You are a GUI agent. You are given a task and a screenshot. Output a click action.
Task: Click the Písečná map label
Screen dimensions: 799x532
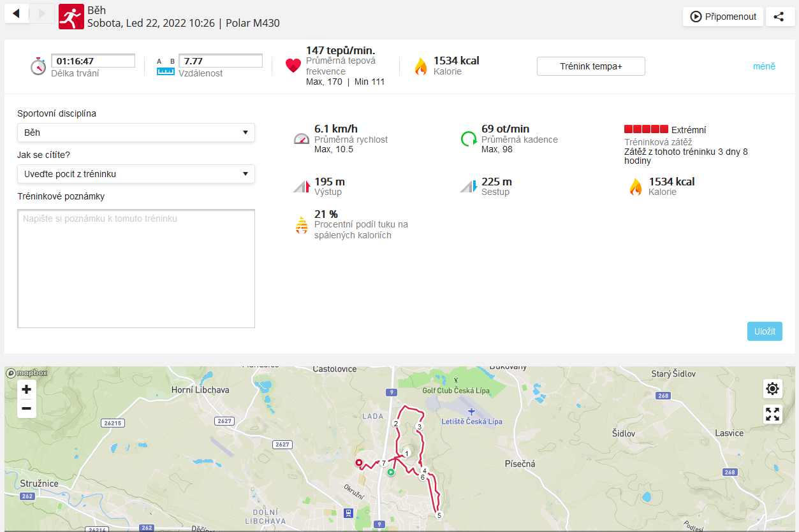click(520, 463)
